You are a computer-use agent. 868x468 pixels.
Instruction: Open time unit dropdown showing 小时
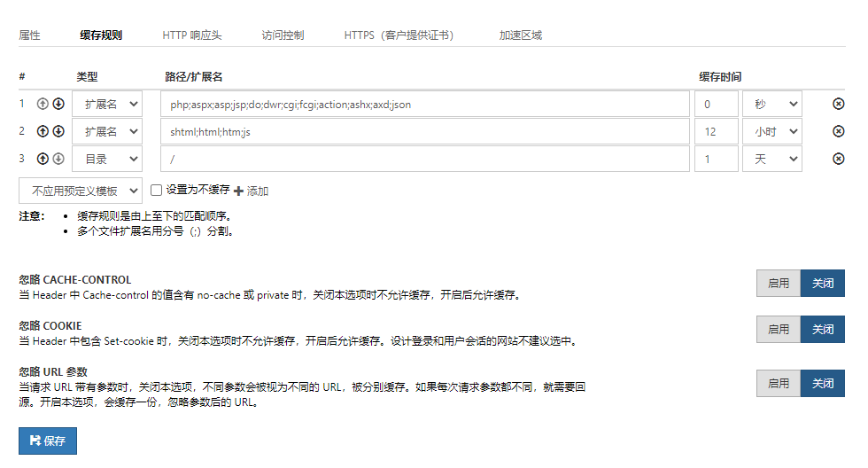coord(771,131)
